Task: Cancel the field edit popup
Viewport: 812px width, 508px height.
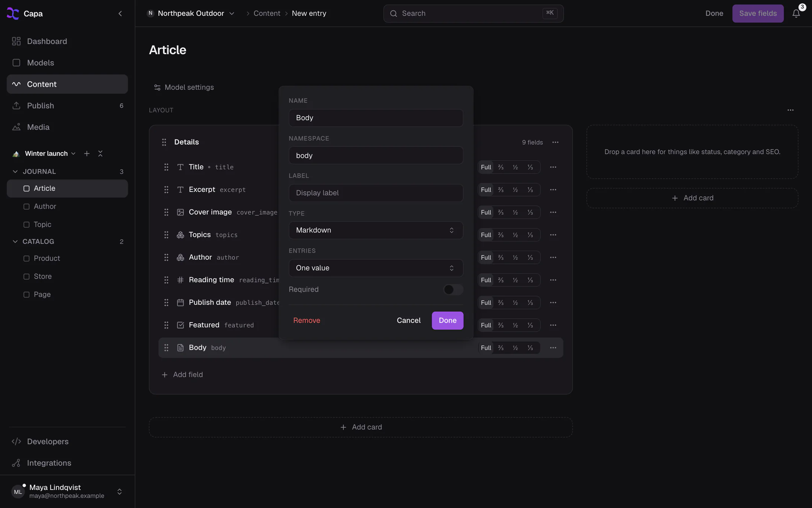Action: pos(409,321)
